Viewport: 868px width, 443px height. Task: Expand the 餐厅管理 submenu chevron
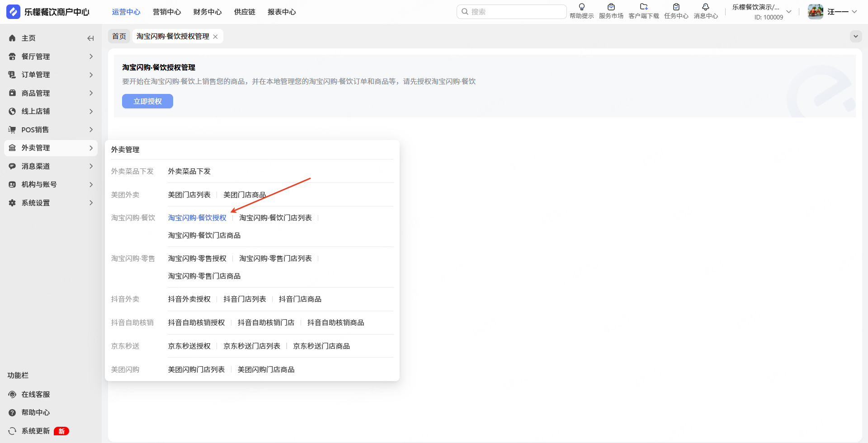pos(91,56)
